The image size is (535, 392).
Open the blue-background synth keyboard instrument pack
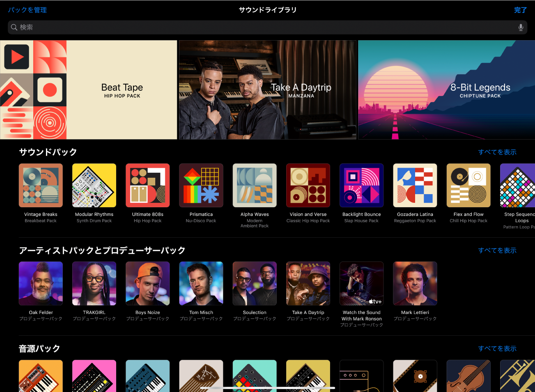click(x=148, y=376)
